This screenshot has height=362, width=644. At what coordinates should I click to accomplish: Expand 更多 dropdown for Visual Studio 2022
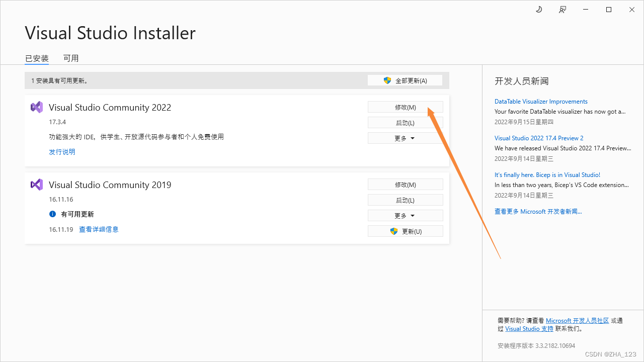click(406, 138)
